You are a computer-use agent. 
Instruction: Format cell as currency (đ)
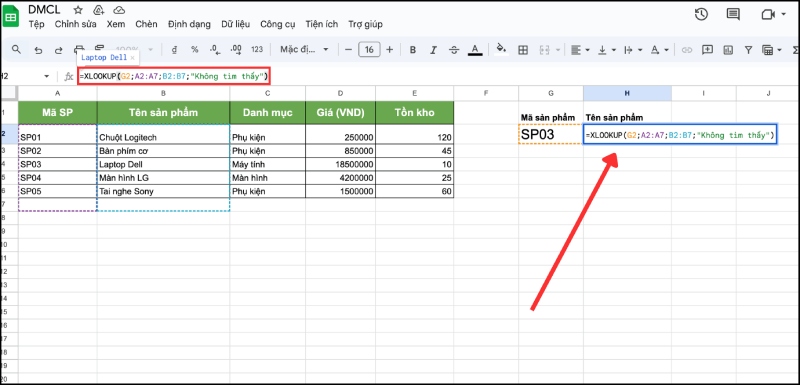[174, 49]
